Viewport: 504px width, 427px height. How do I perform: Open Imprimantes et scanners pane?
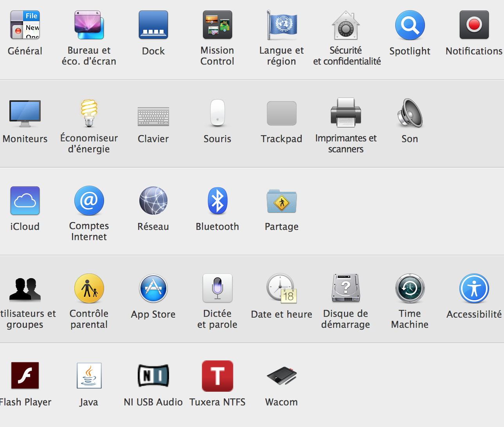tap(346, 113)
